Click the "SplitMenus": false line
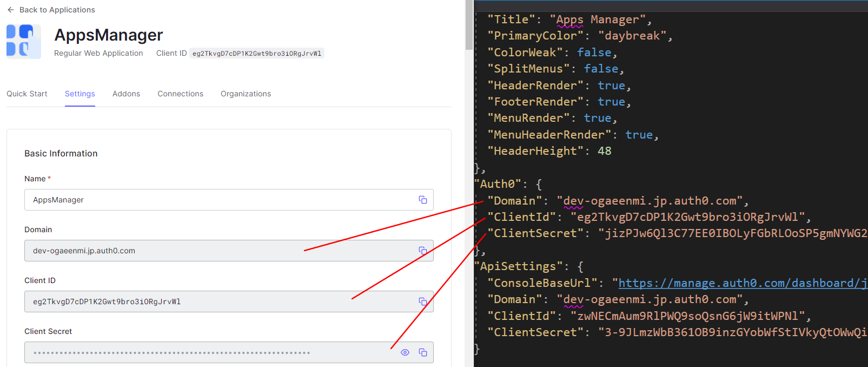Screen dimensions: 868x367 point(555,69)
